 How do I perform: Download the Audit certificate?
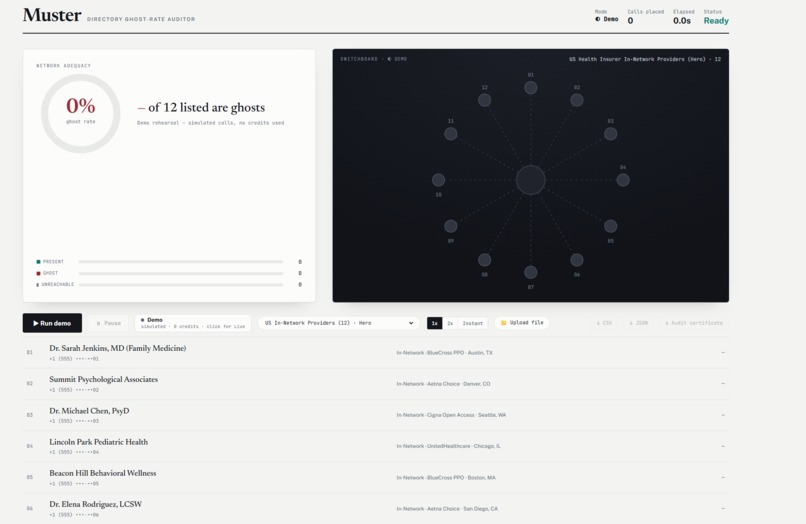pos(694,323)
